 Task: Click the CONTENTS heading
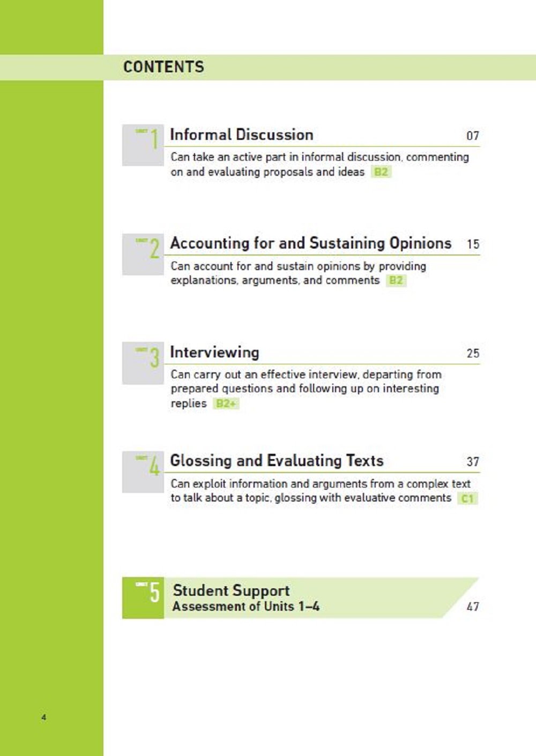click(x=163, y=67)
